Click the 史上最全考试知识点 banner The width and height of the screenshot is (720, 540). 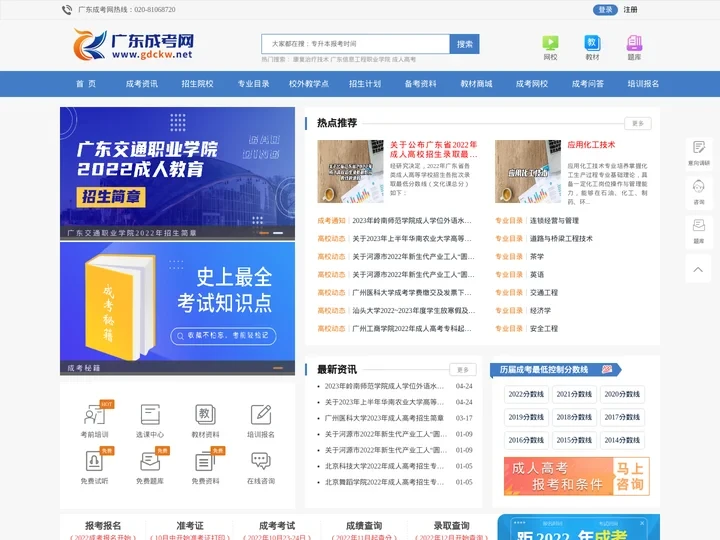point(177,309)
